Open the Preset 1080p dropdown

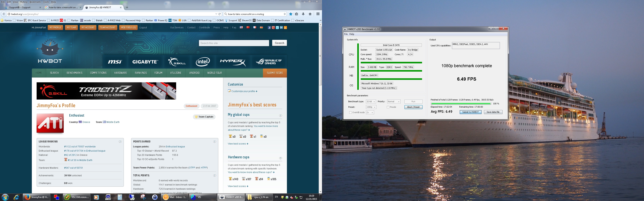(371, 107)
